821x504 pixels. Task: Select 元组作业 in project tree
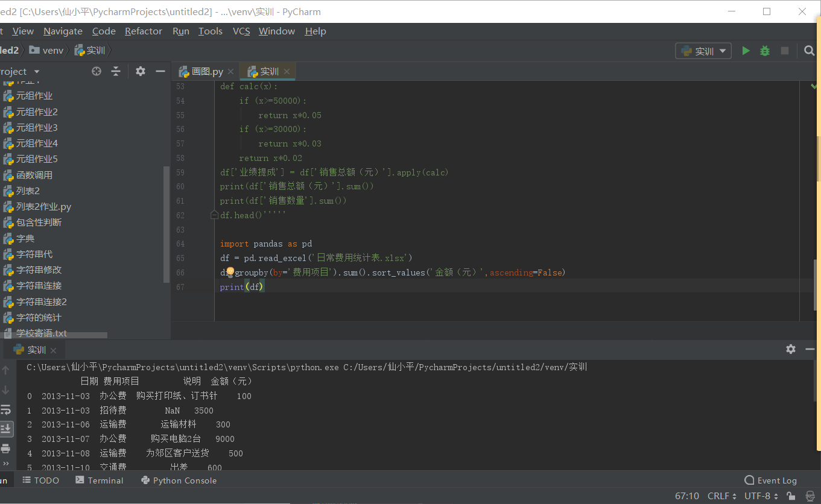point(34,96)
